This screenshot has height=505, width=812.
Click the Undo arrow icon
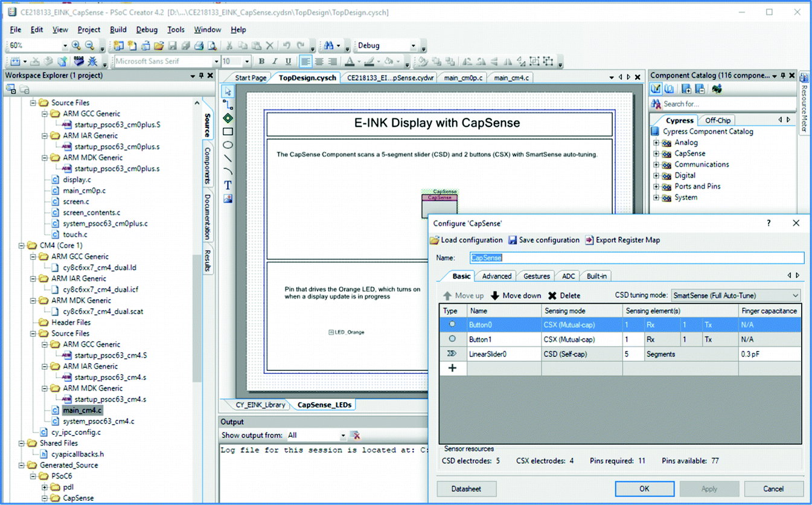286,46
